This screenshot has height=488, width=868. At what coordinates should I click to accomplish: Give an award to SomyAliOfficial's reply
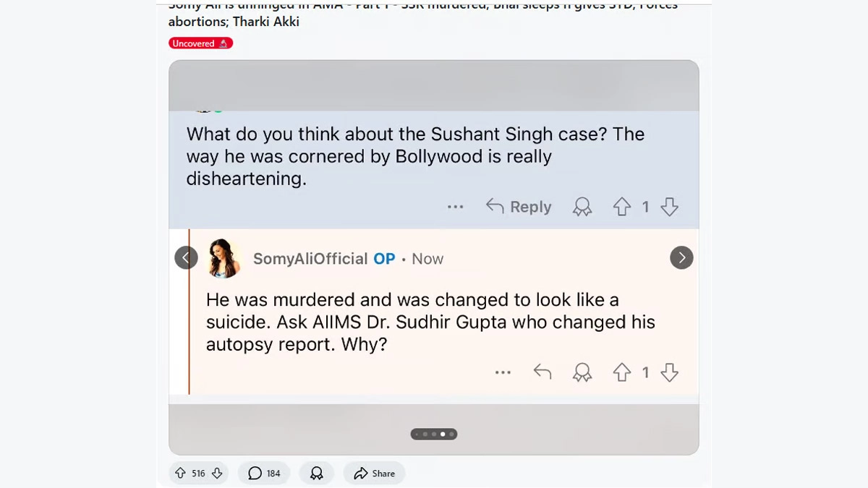pos(582,373)
